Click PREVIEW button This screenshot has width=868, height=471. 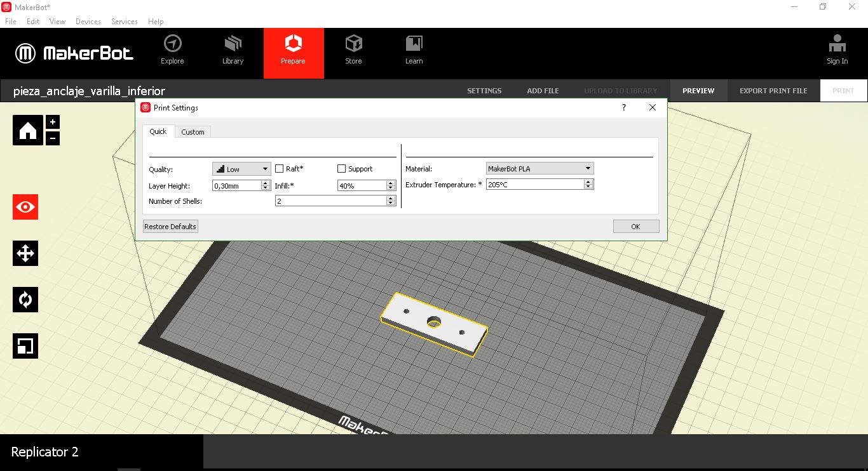pyautogui.click(x=698, y=91)
